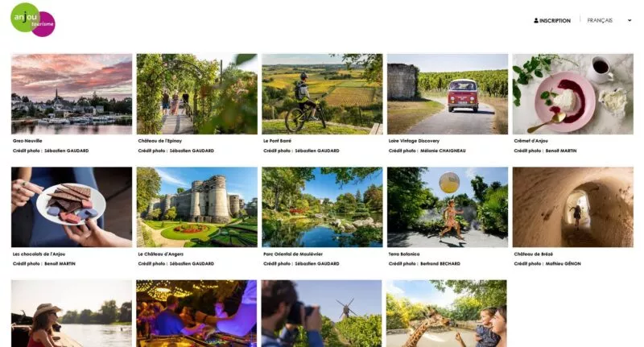Click the user icon beside Inscription

[x=536, y=21]
